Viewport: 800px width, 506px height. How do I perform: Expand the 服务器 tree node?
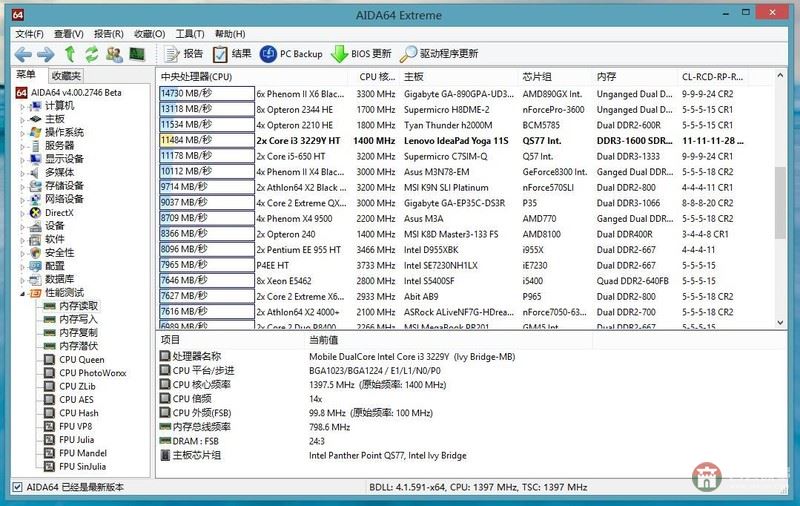(22, 146)
